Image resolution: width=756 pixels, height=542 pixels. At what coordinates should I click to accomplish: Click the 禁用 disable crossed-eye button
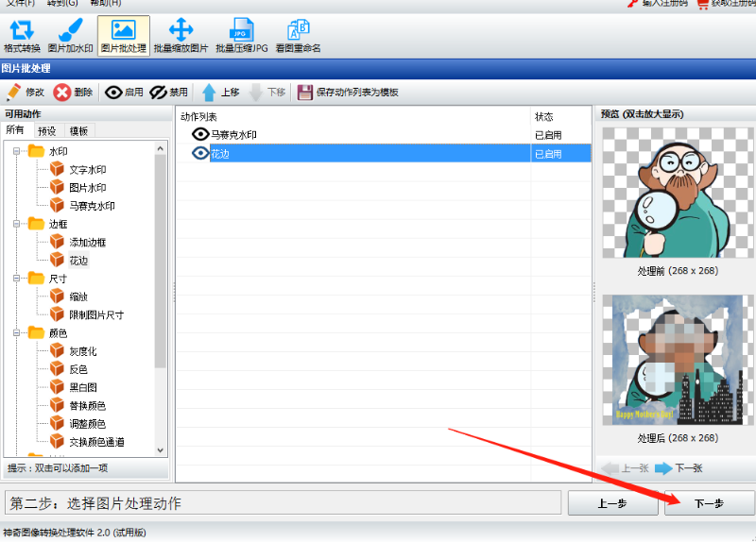click(169, 92)
